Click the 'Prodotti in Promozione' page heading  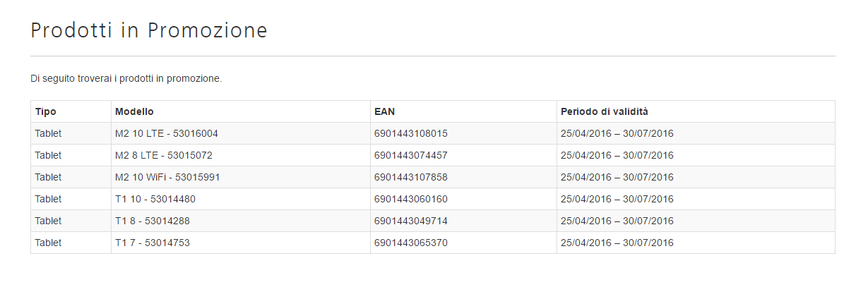tap(149, 31)
